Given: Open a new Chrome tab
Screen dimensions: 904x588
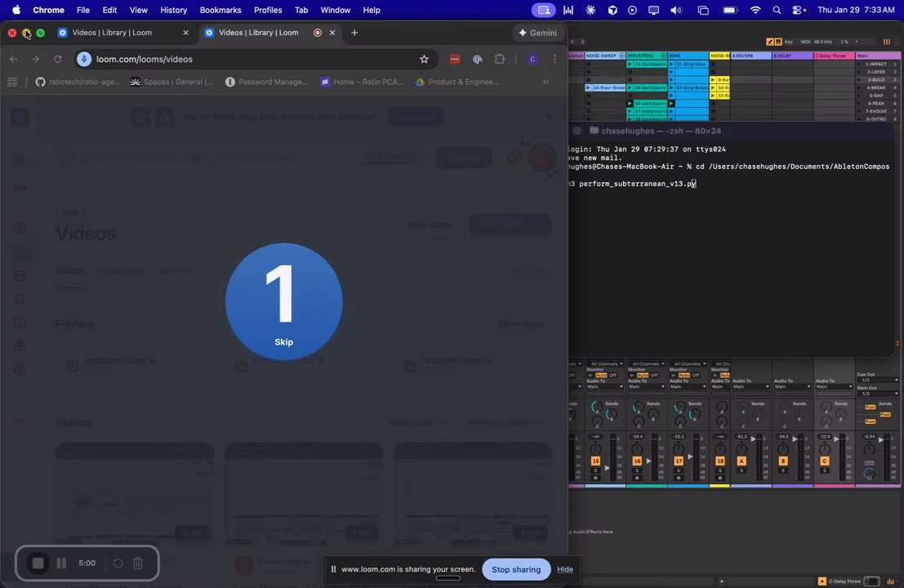Looking at the screenshot, I should [354, 33].
